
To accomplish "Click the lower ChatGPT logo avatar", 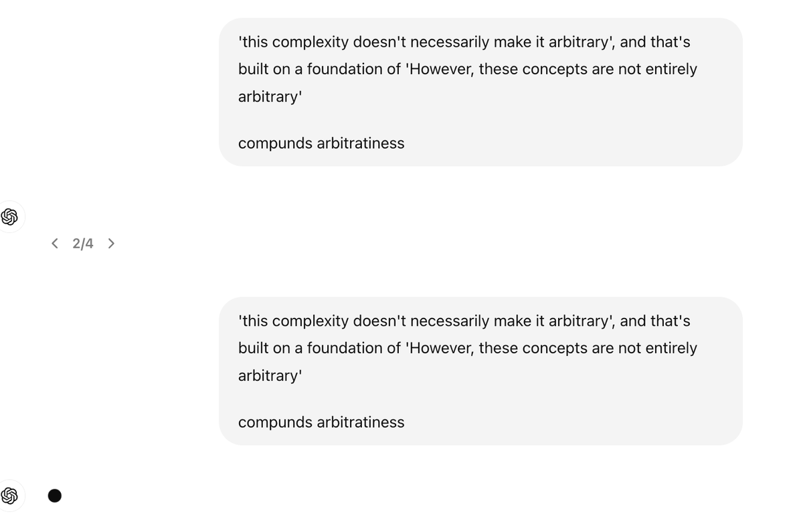I will [x=9, y=496].
